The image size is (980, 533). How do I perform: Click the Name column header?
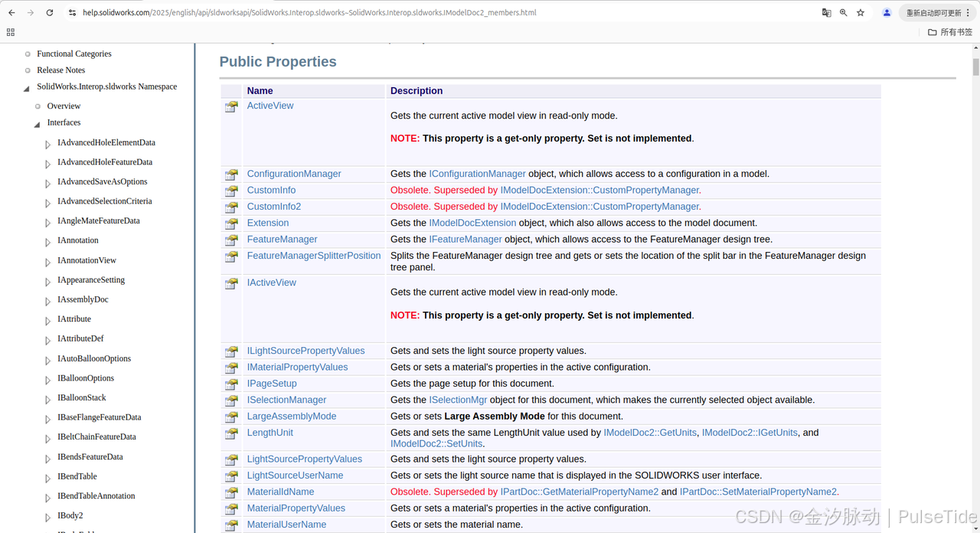(x=260, y=90)
